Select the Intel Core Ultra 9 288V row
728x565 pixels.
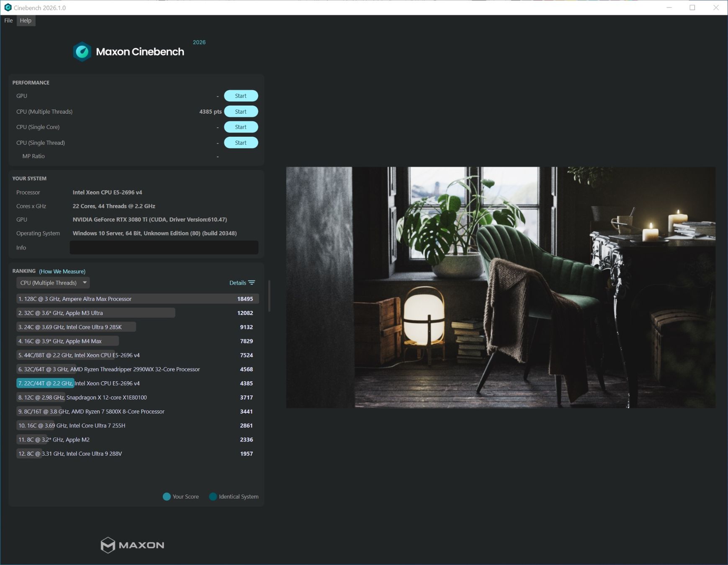tap(137, 454)
